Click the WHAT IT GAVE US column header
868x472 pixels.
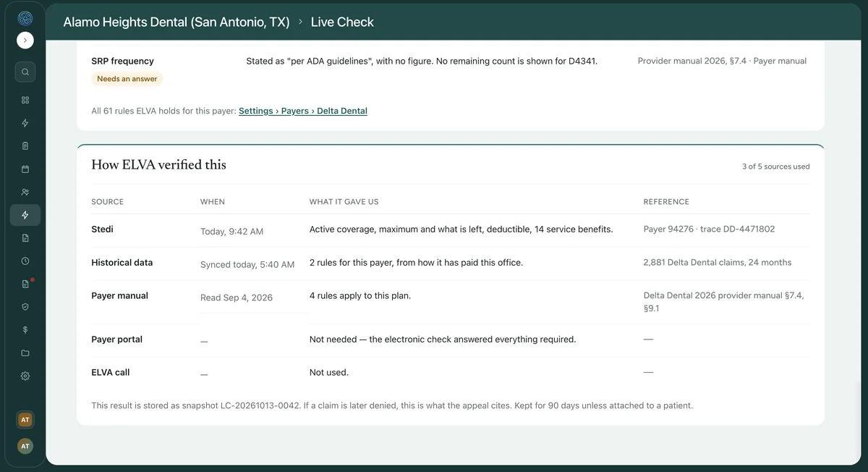click(344, 202)
